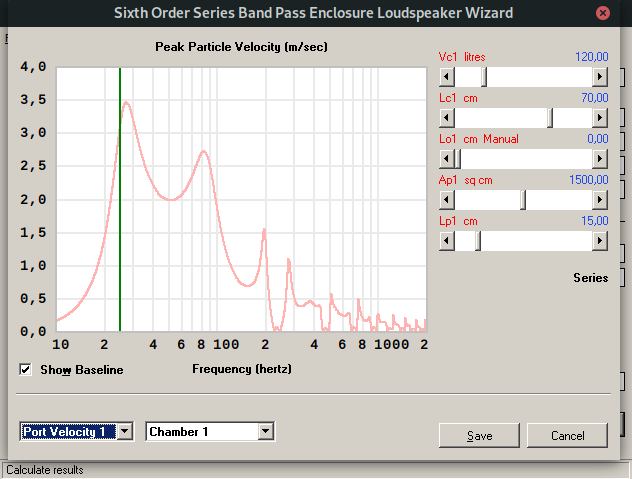The height and width of the screenshot is (479, 632).
Task: Click the Calculate results status bar text
Action: (45, 470)
